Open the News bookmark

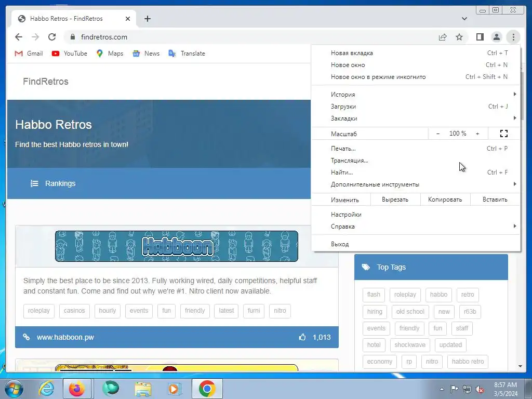click(x=146, y=54)
